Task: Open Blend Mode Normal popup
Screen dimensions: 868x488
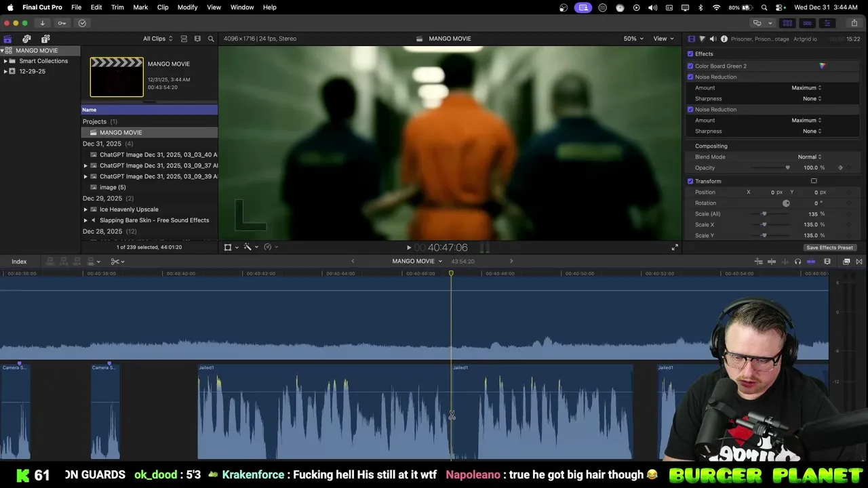Action: [810, 157]
